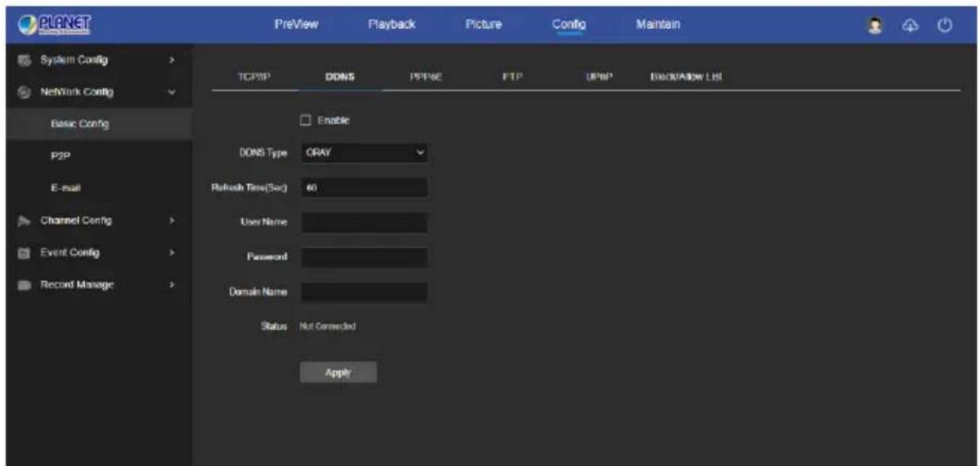
Task: Open the Playback page
Action: click(391, 25)
